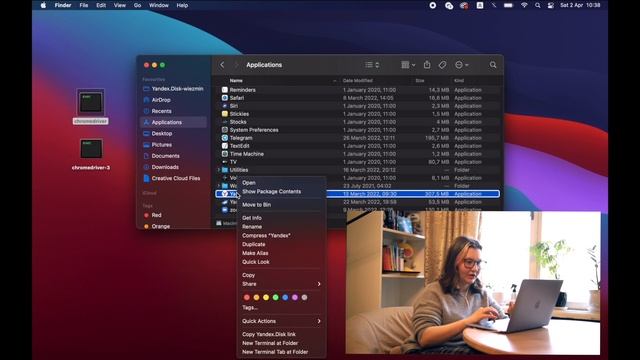Choose Quick Look in context menu

(281, 262)
